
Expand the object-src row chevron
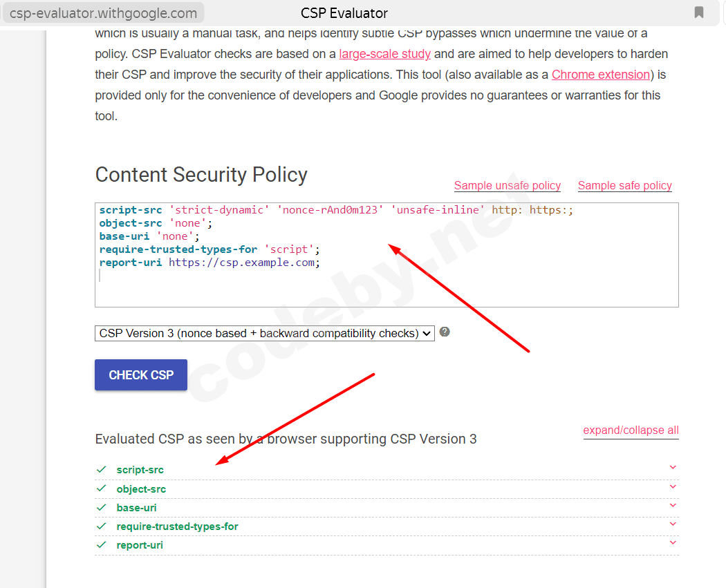click(x=673, y=486)
